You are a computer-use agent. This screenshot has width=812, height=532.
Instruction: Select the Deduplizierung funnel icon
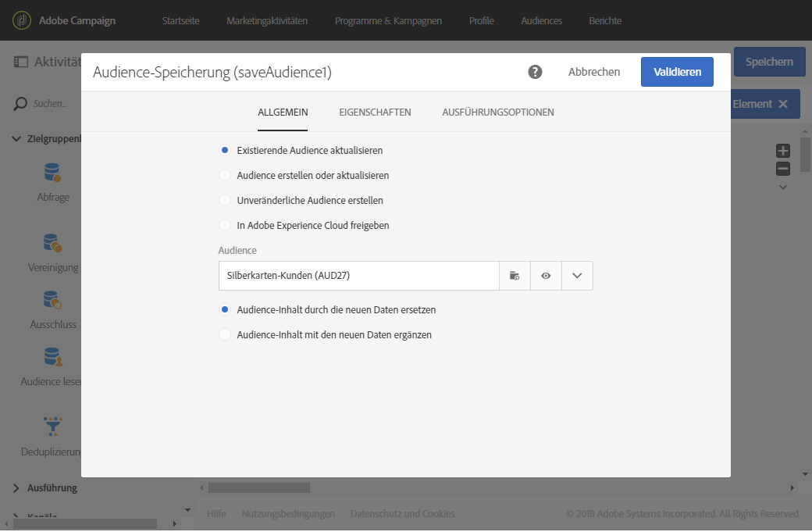[x=52, y=426]
